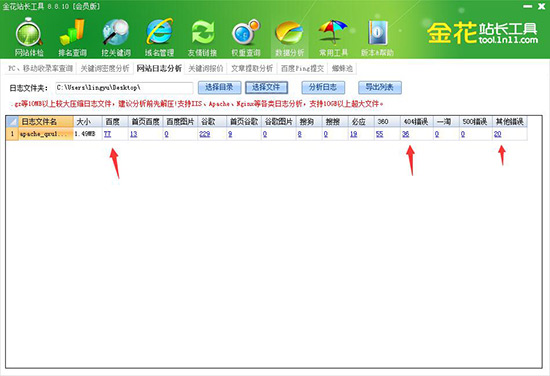The width and height of the screenshot is (550, 376).
Task: Sort by the 百度 column header
Action: coord(115,122)
